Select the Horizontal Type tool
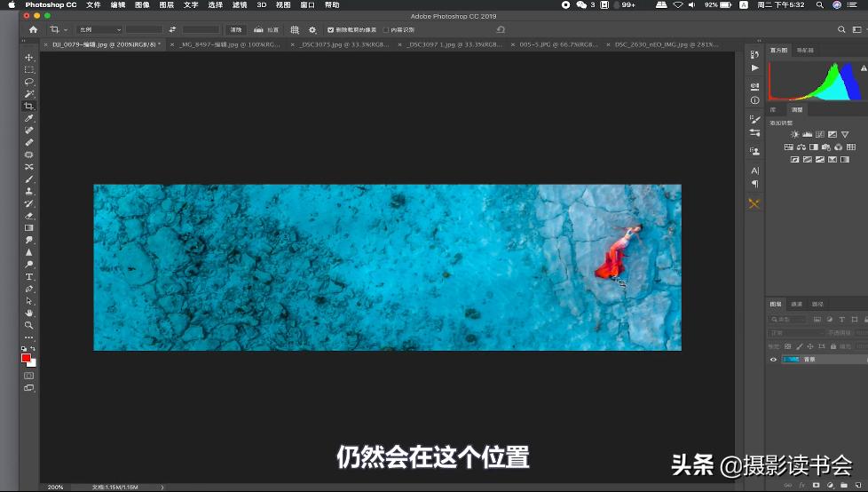This screenshot has width=868, height=492. click(28, 276)
